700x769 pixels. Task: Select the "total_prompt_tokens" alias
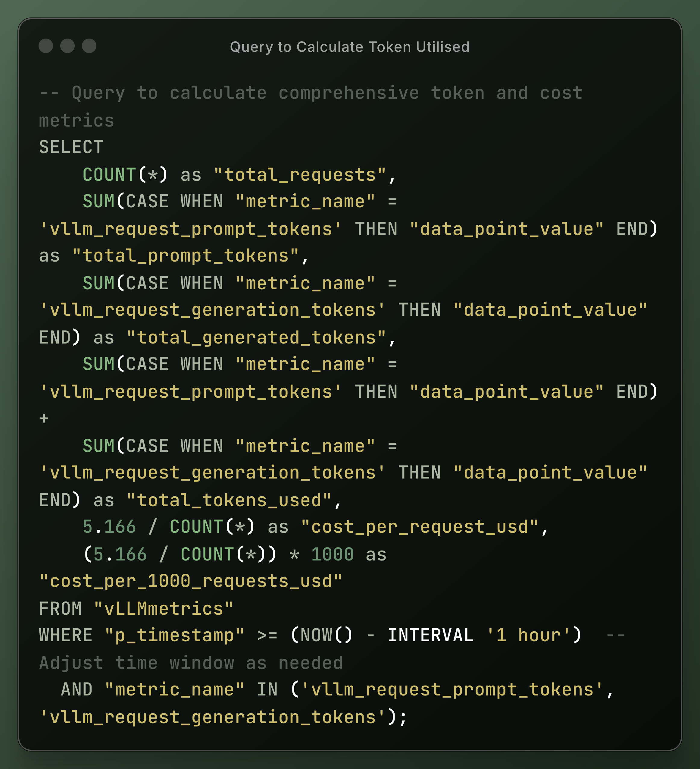(x=185, y=256)
